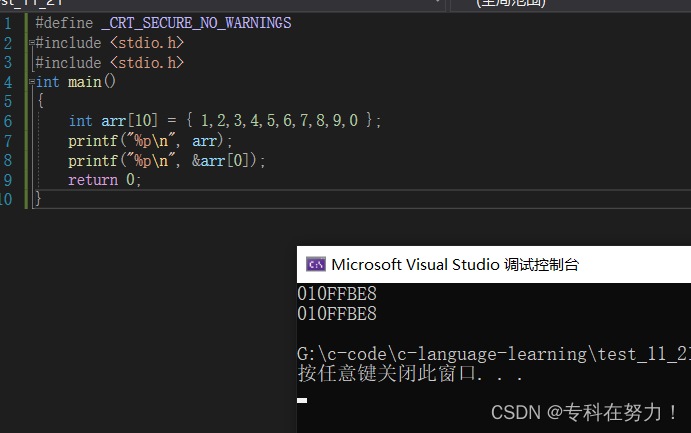Click the main function name
This screenshot has height=433, width=691.
click(x=85, y=82)
